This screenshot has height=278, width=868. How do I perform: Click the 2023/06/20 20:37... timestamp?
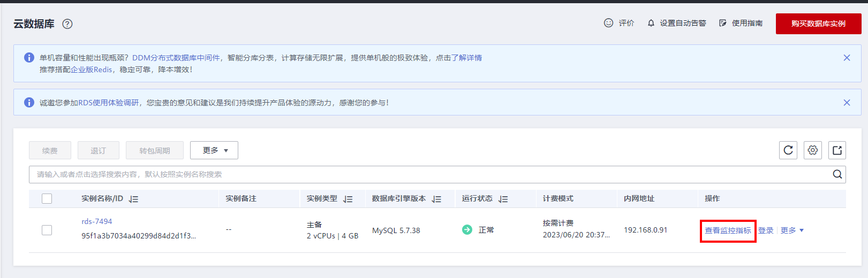[576, 235]
